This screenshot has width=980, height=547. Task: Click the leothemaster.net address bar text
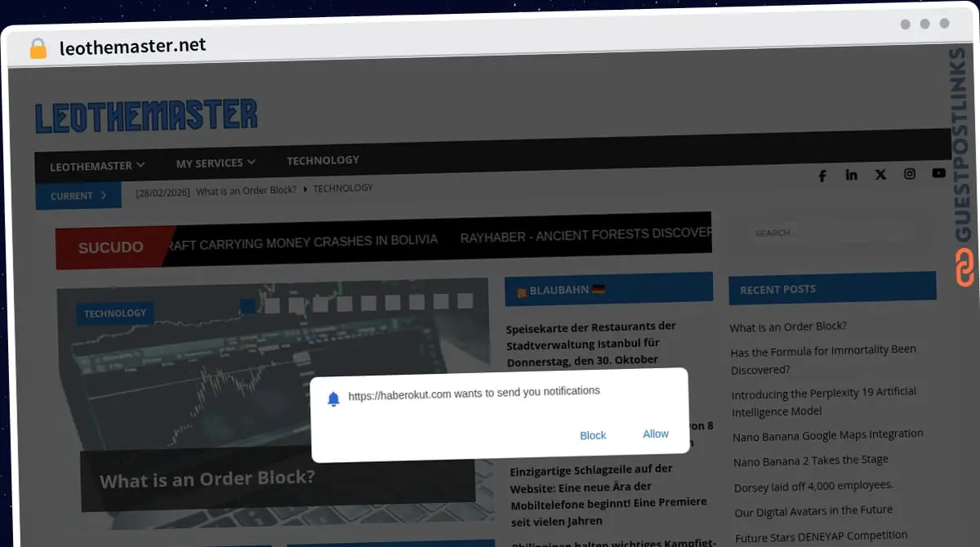(132, 47)
